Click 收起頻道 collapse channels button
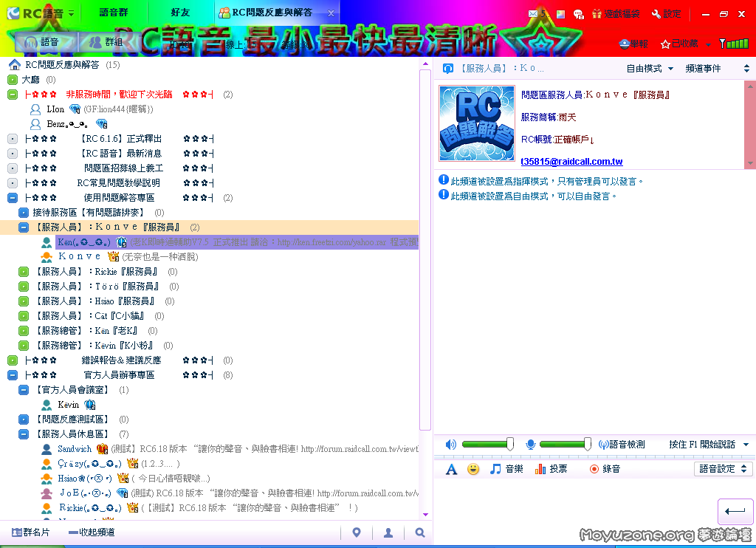Viewport: 756px width, 548px height. 92,532
